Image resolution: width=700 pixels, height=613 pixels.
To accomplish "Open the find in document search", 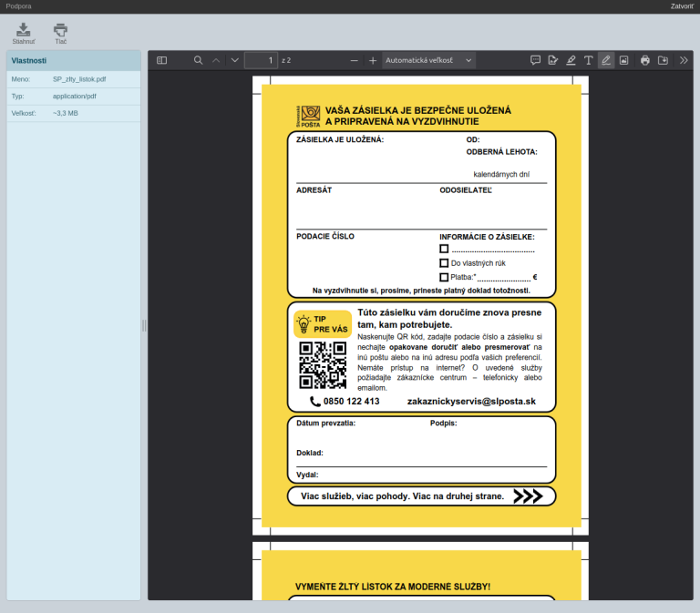I will tap(198, 60).
